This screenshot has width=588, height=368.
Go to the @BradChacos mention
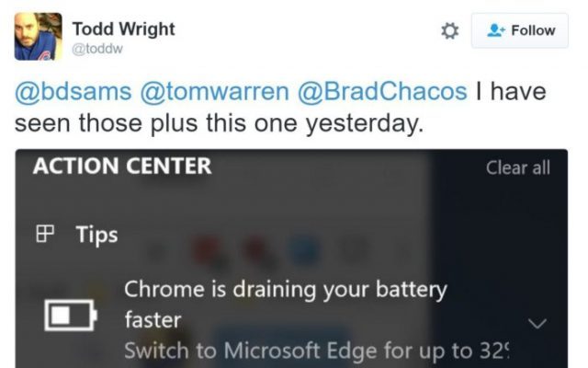coord(382,92)
